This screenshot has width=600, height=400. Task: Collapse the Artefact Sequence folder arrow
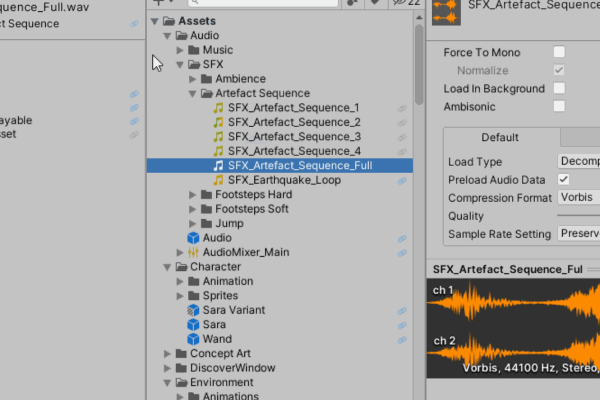(x=192, y=93)
